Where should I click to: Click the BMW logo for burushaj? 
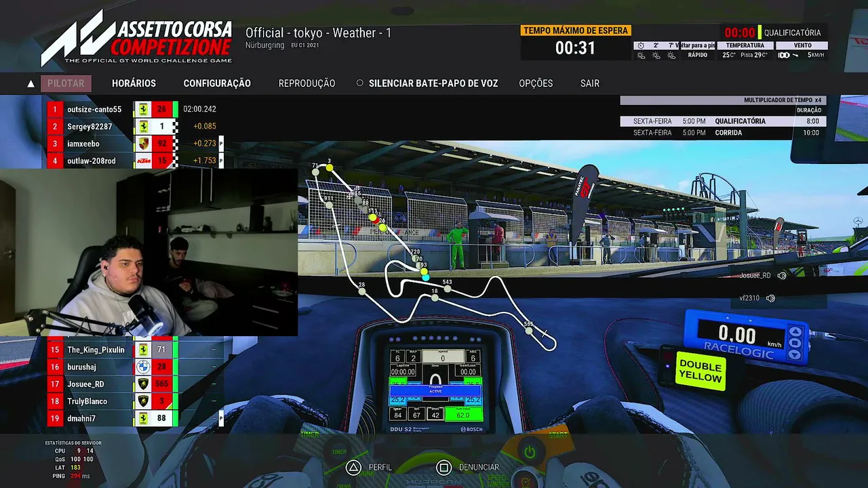[143, 367]
